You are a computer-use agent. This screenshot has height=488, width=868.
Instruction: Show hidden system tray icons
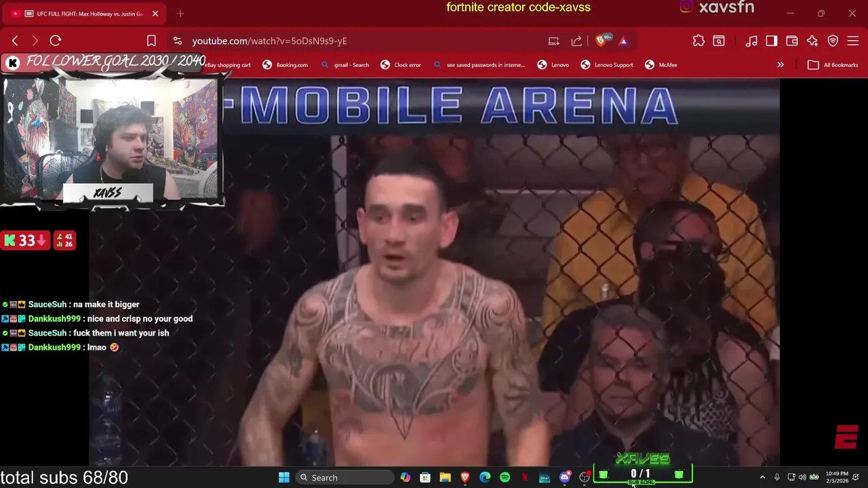click(762, 478)
